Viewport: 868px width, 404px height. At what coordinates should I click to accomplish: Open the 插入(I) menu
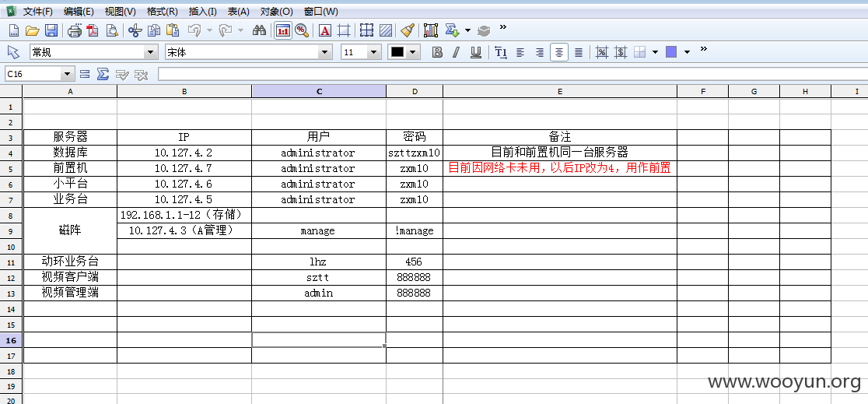point(202,12)
